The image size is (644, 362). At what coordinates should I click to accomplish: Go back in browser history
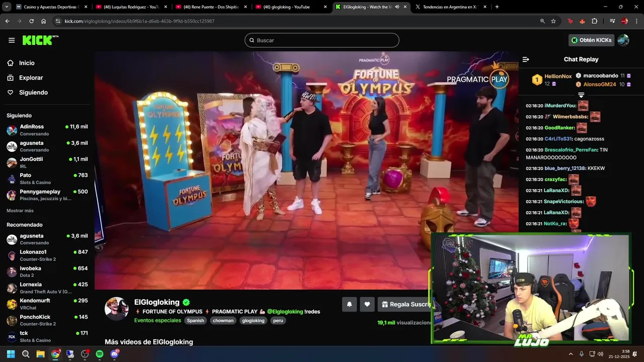pyautogui.click(x=7, y=21)
